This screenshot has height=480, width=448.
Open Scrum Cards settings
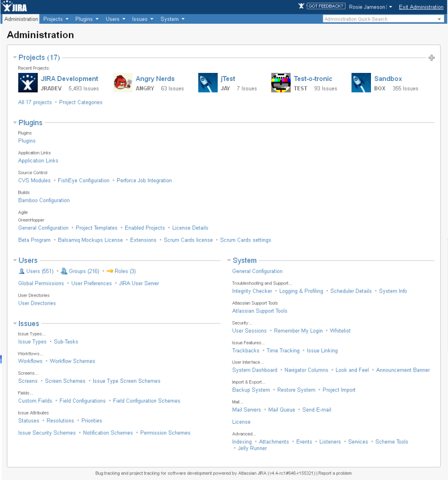click(245, 240)
